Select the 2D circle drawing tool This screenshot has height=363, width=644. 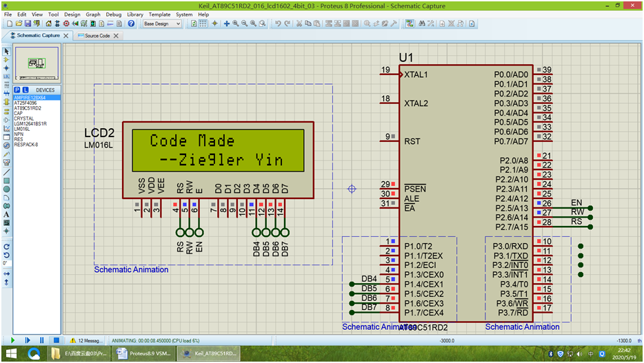click(x=6, y=189)
